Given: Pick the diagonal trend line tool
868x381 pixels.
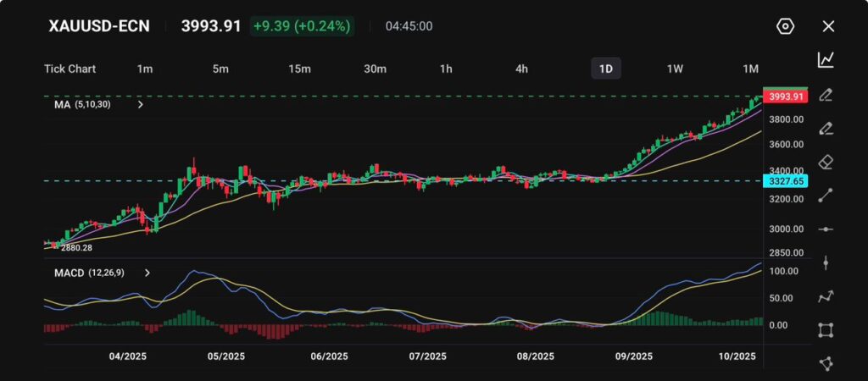Looking at the screenshot, I should click(826, 196).
